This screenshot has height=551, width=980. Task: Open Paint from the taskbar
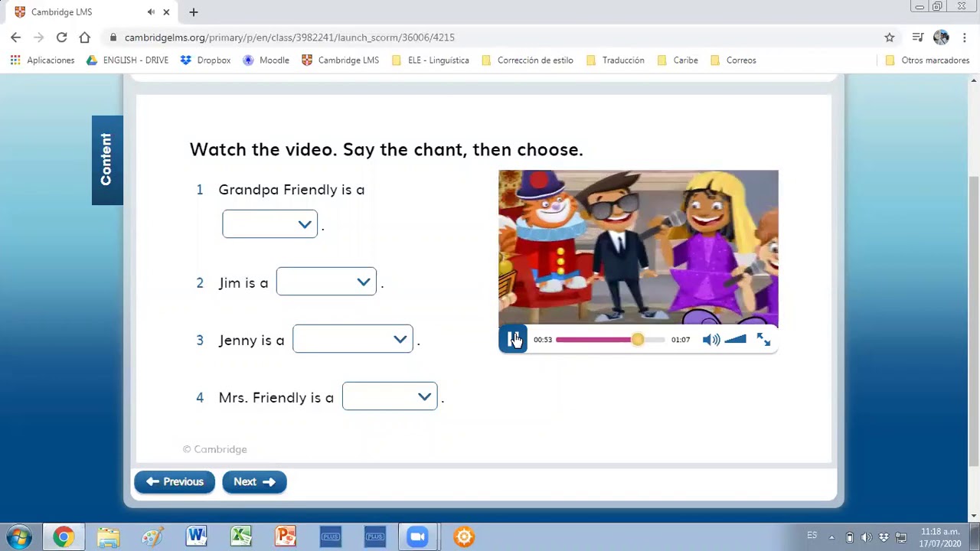(x=152, y=536)
